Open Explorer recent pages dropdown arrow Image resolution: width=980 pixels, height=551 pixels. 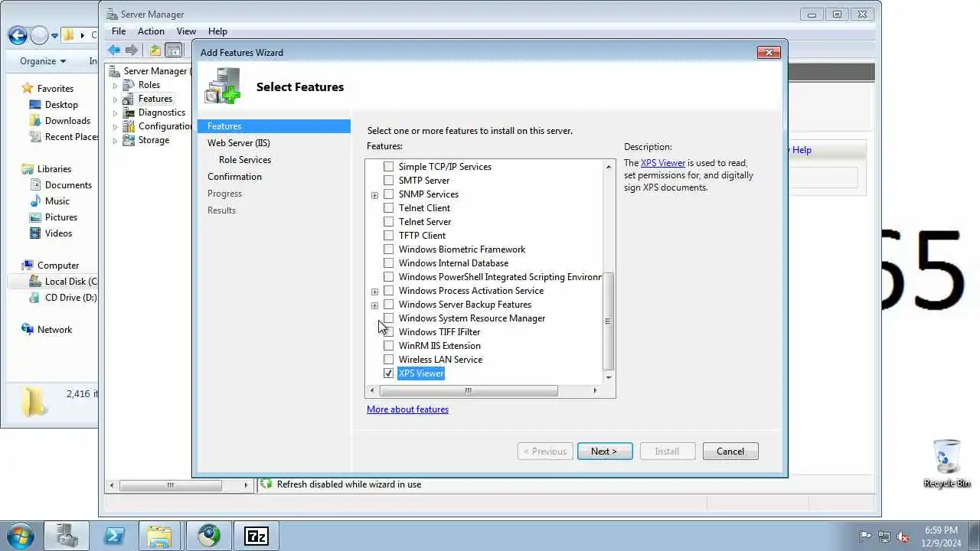click(x=54, y=36)
